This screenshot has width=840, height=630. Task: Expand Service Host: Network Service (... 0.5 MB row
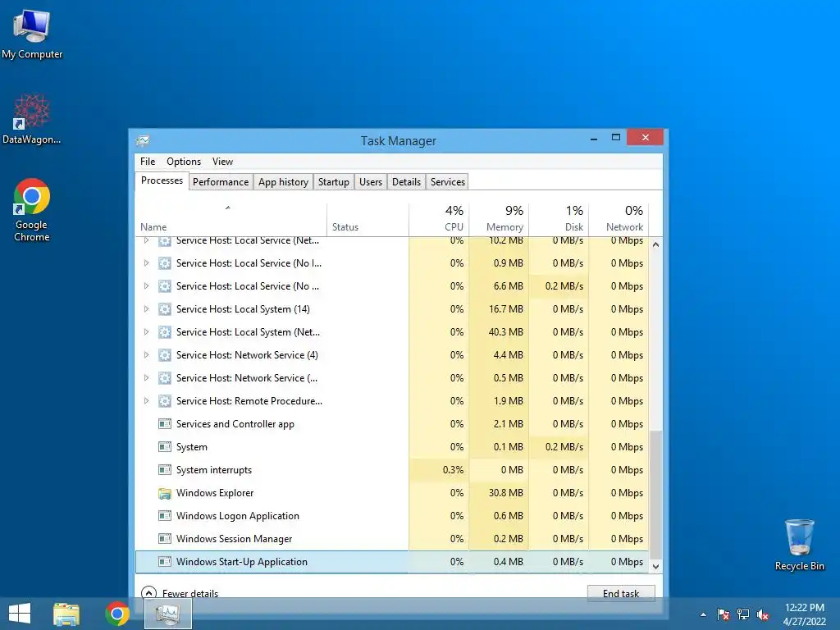coord(146,378)
